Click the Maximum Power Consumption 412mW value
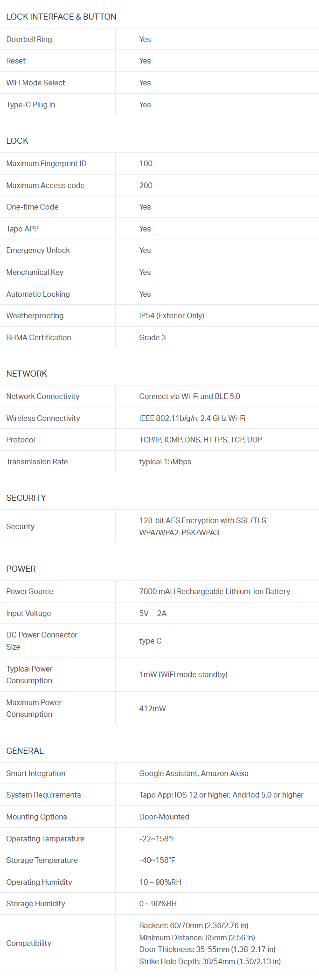The width and height of the screenshot is (319, 980). [153, 709]
